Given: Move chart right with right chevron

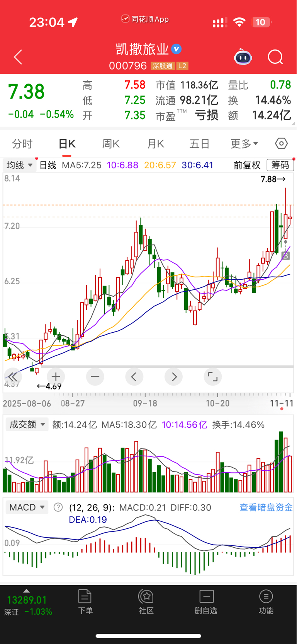Looking at the screenshot, I should click(174, 376).
